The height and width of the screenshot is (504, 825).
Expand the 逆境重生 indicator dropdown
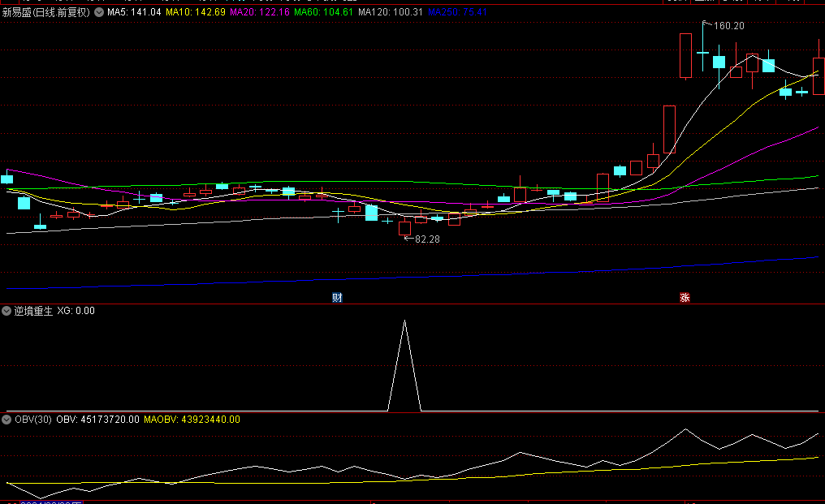[x=6, y=311]
